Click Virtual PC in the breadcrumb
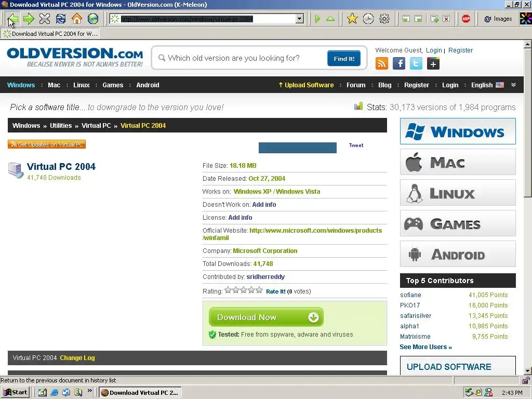532x399 pixels. (x=96, y=126)
